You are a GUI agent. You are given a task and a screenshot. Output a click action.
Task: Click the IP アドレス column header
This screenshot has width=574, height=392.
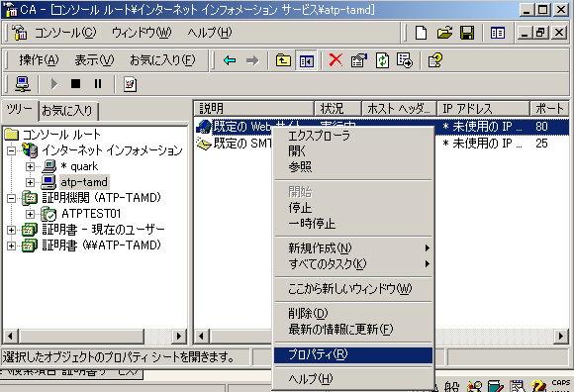483,108
